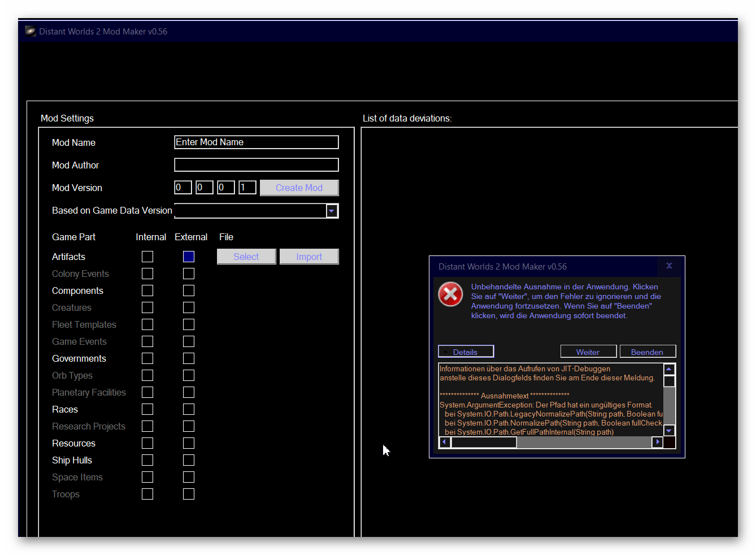Toggle the Fleet Templates Internal checkbox
This screenshot has width=756, height=555.
(147, 324)
